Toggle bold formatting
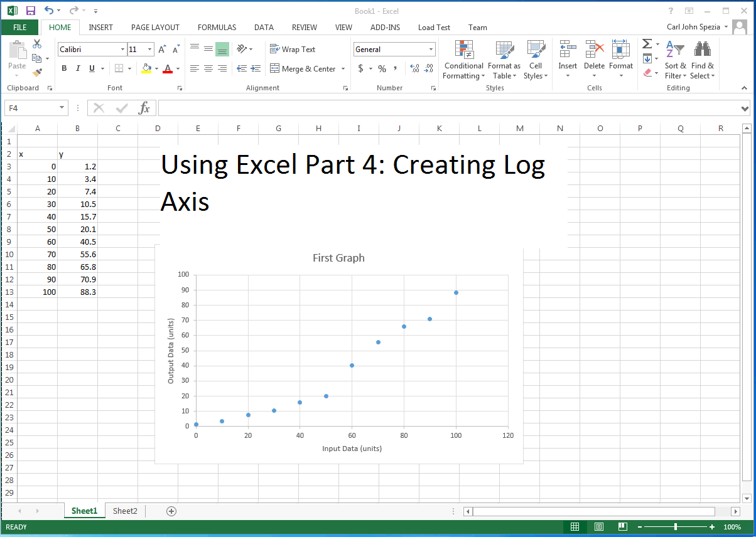Viewport: 756px width, 537px height. click(x=63, y=68)
